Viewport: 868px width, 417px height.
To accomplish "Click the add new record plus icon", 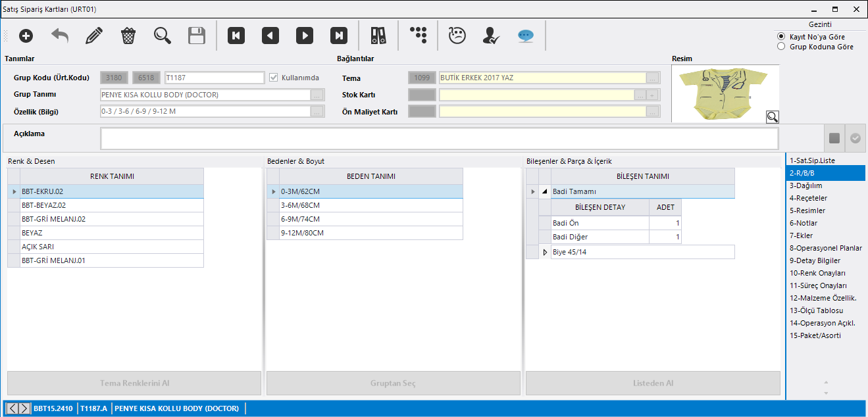I will pyautogui.click(x=26, y=36).
